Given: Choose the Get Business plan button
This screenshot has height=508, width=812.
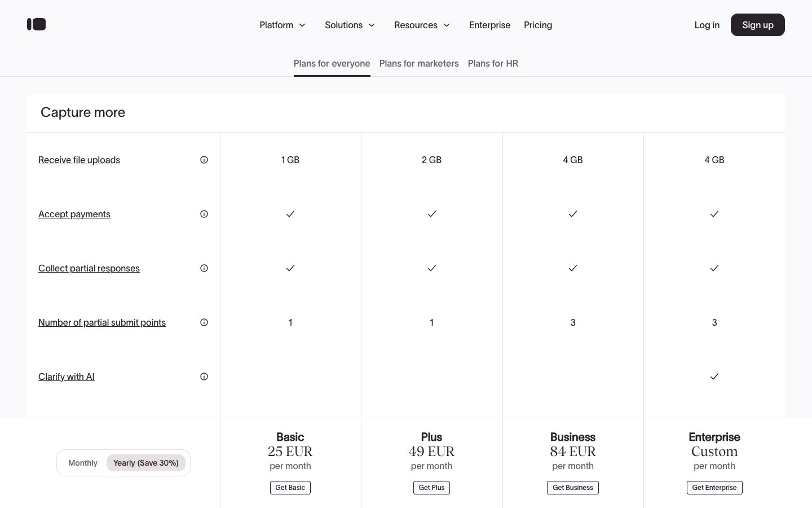Looking at the screenshot, I should (x=572, y=488).
